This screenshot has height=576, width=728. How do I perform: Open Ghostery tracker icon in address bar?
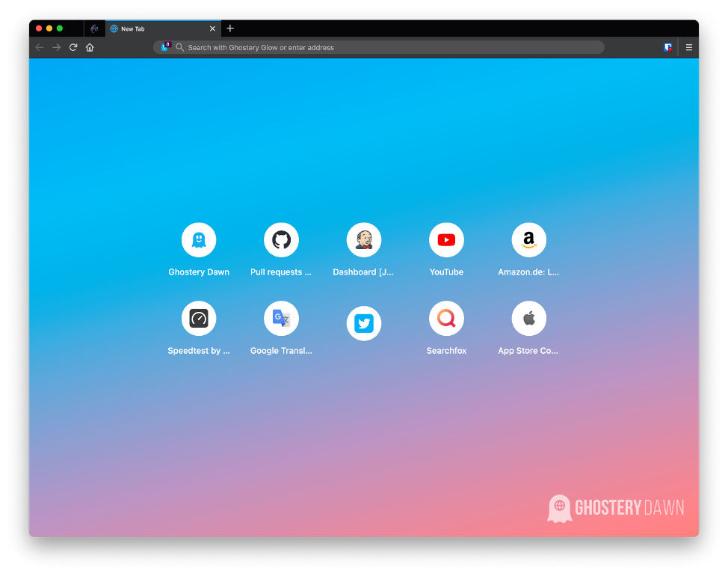(166, 46)
